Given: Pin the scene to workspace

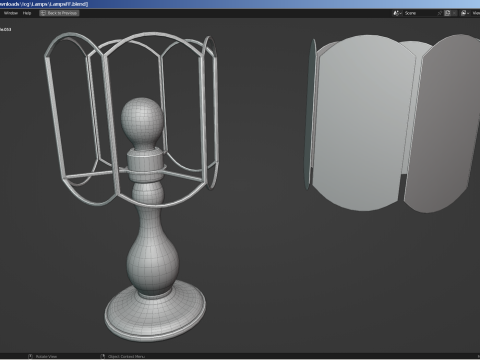Looking at the screenshot, I should coord(440,13).
